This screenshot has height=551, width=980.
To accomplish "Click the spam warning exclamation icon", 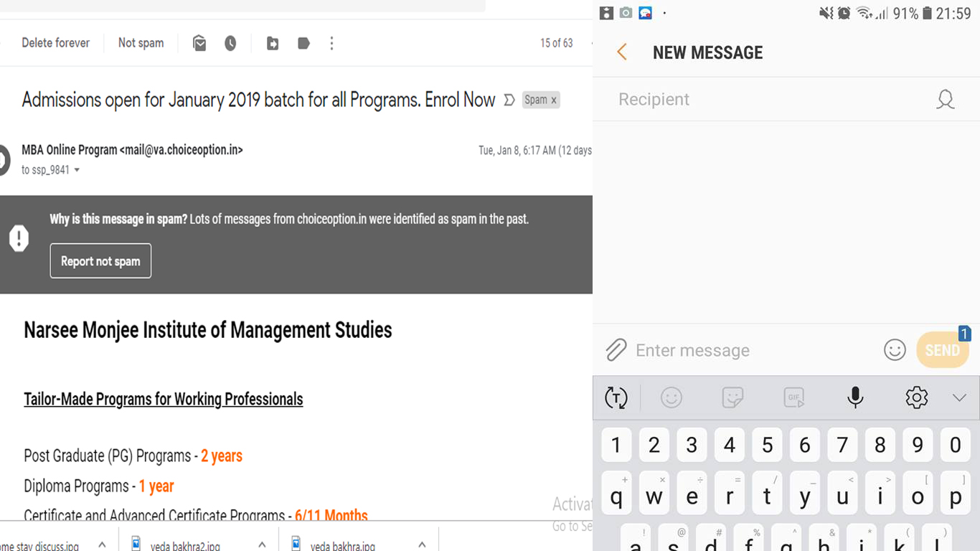I will click(19, 238).
